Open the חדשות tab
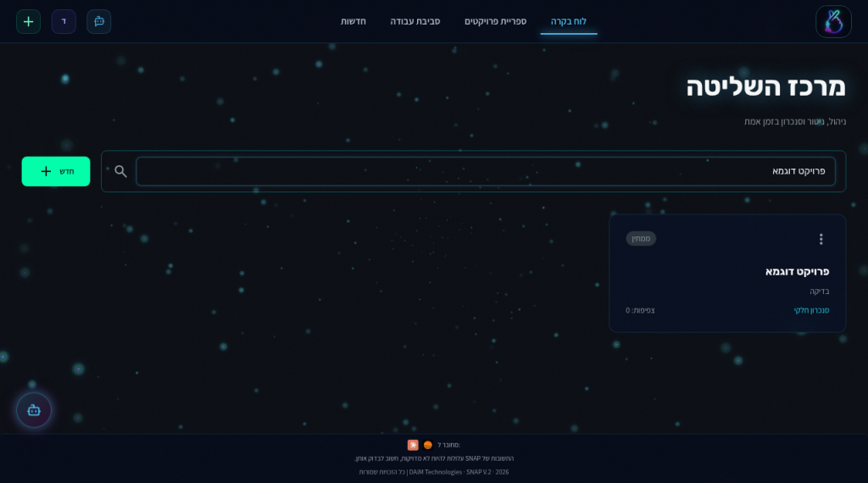The width and height of the screenshot is (868, 483). [x=353, y=21]
